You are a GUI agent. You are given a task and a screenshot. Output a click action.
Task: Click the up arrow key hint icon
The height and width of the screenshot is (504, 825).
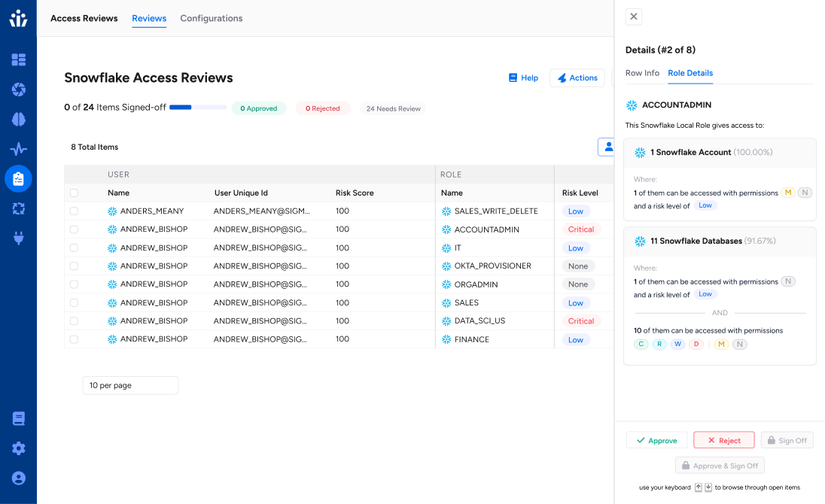coord(699,487)
